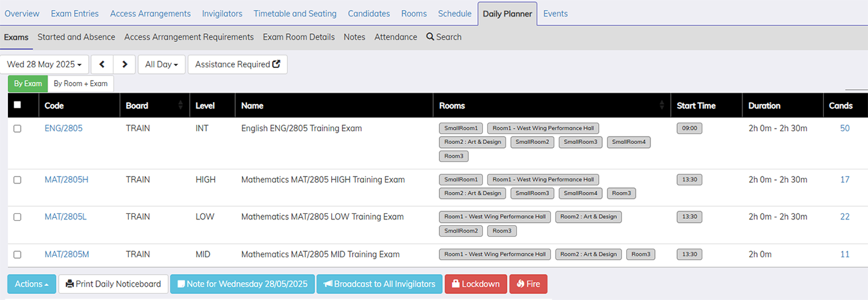This screenshot has width=868, height=300.
Task: Open the Started and Absence subtab
Action: click(x=76, y=37)
